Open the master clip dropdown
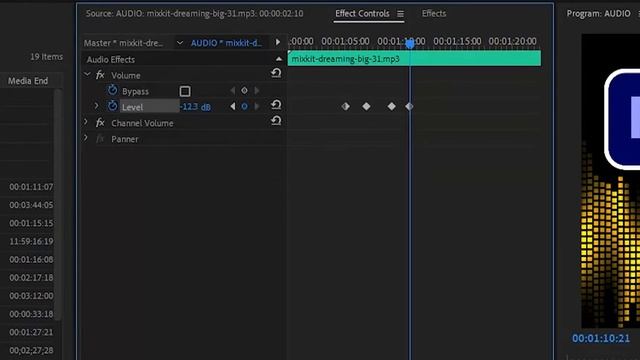Screen dimensions: 640x360 pos(180,42)
